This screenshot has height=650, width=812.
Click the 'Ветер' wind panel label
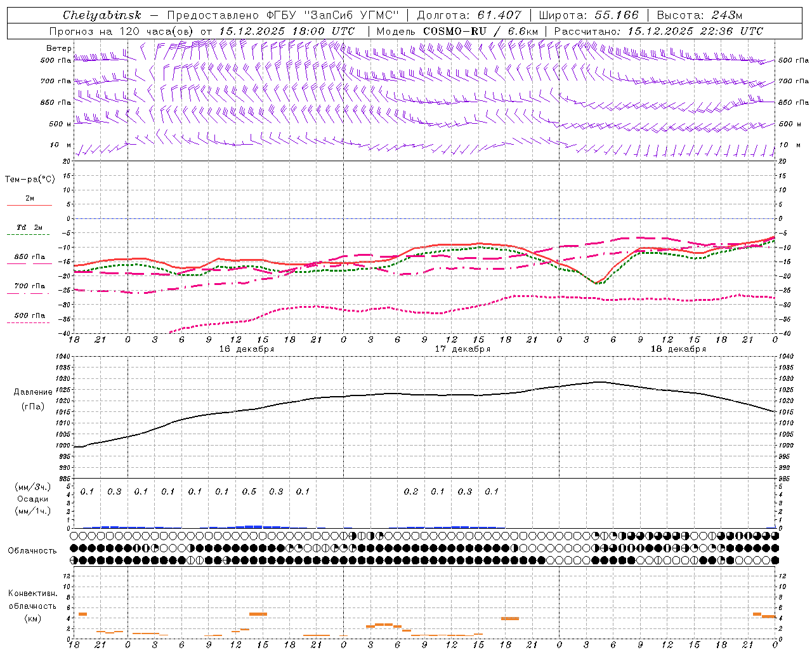tap(59, 48)
